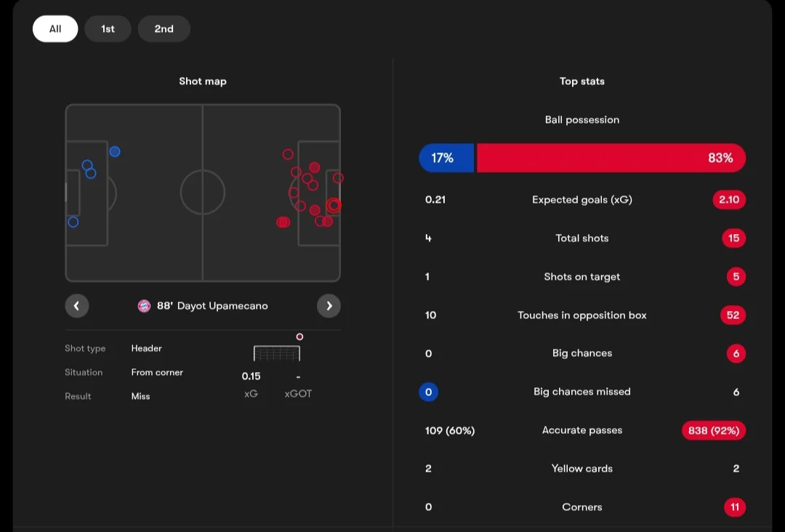
Task: Go to next shot with right arrow
Action: [329, 306]
